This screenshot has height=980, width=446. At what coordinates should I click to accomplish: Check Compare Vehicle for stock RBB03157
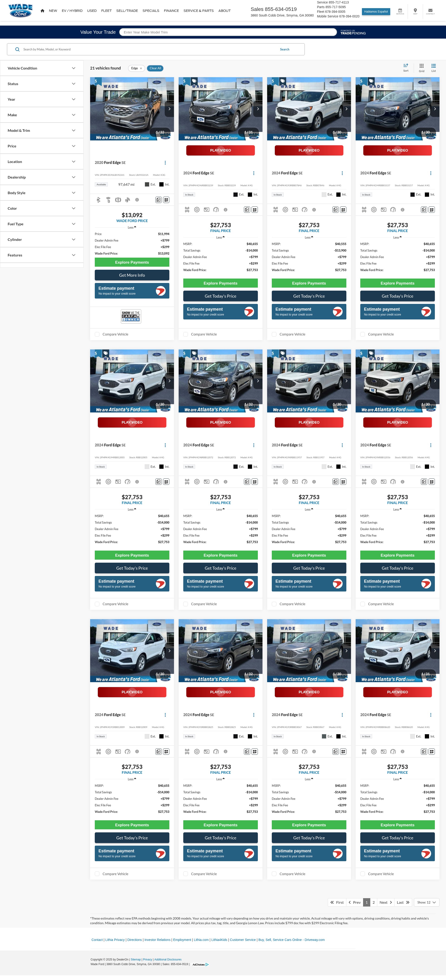363,334
